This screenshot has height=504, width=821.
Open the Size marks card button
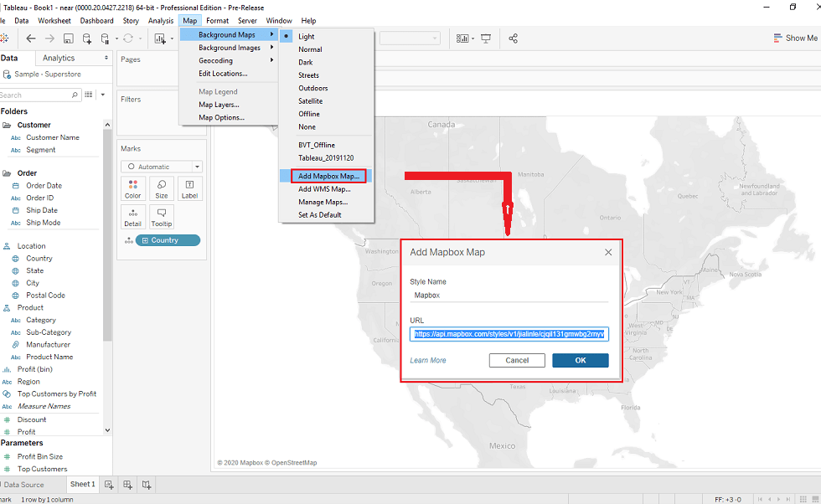coord(161,188)
